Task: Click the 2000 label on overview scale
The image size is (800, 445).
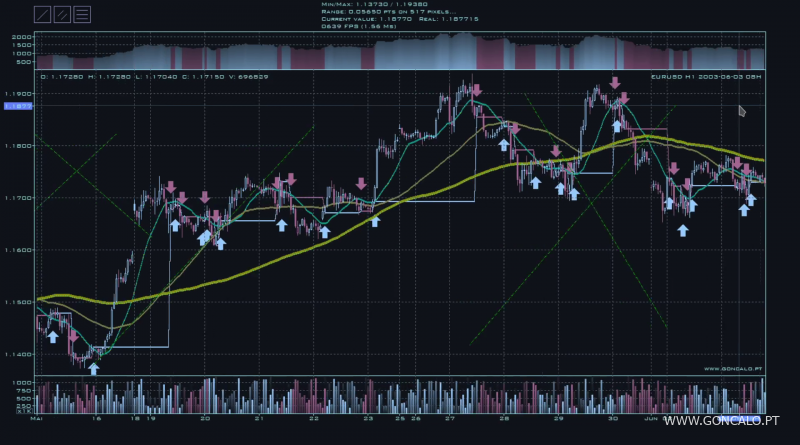Action: pyautogui.click(x=20, y=37)
